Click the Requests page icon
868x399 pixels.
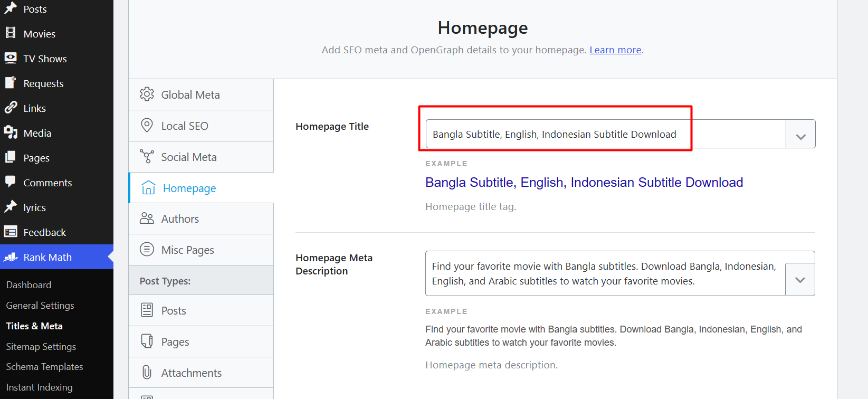click(x=11, y=82)
